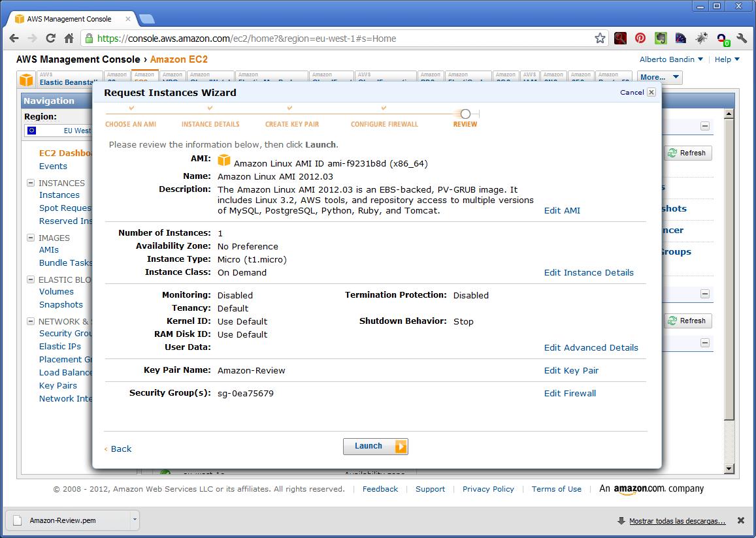This screenshot has width=756, height=538.
Task: Close the AWS Management Console tab
Action: tap(128, 20)
